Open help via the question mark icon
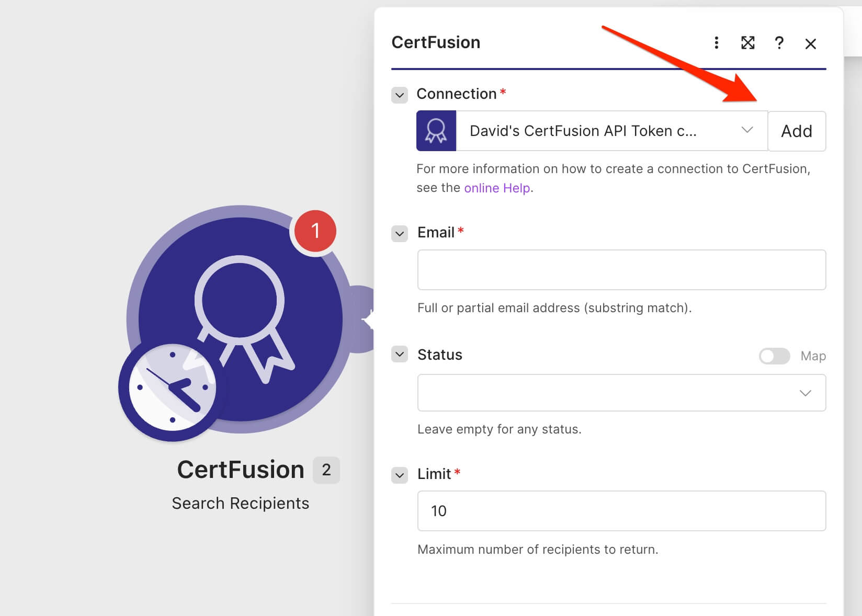The height and width of the screenshot is (616, 862). click(779, 43)
